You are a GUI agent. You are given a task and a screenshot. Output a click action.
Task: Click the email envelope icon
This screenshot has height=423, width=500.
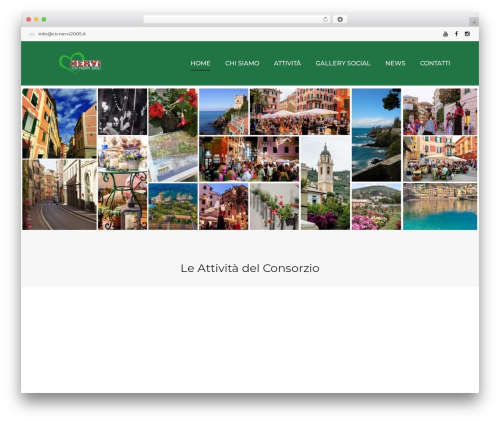click(32, 34)
